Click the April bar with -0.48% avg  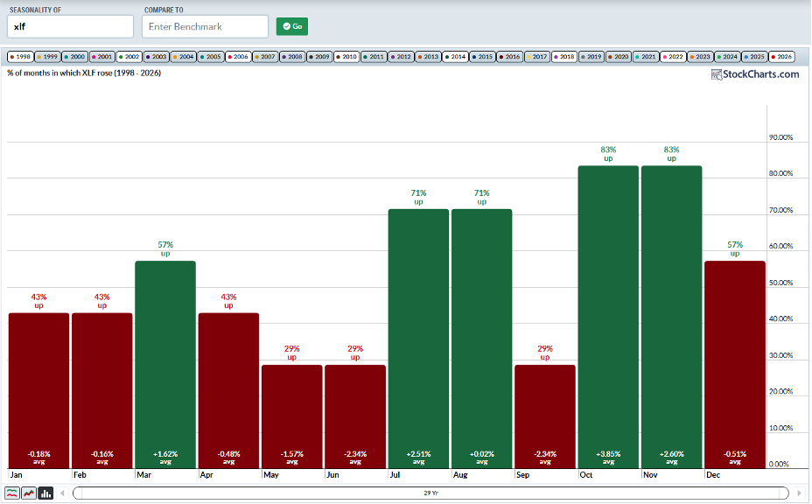coord(228,390)
